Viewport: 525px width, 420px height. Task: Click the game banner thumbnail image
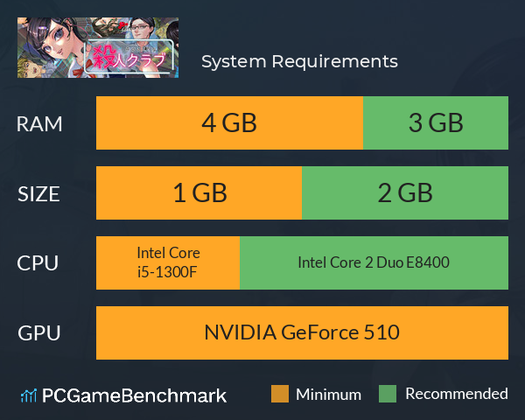point(98,47)
